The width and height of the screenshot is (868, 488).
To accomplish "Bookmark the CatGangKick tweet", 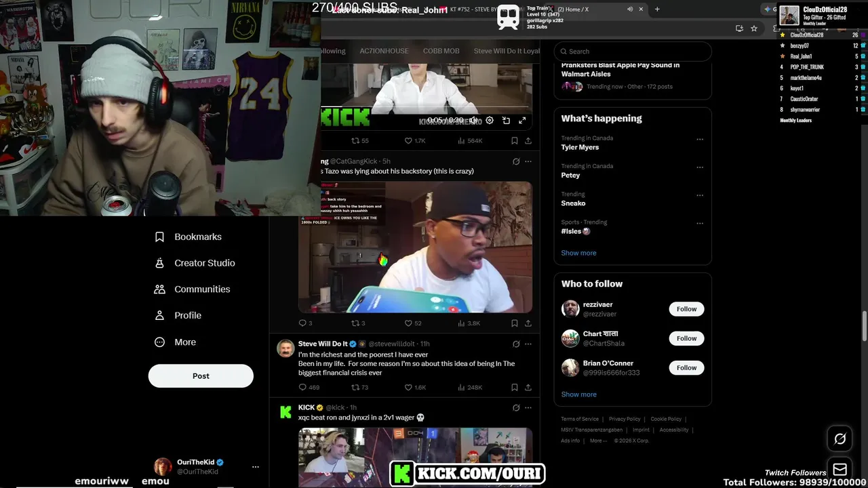I will pos(515,323).
